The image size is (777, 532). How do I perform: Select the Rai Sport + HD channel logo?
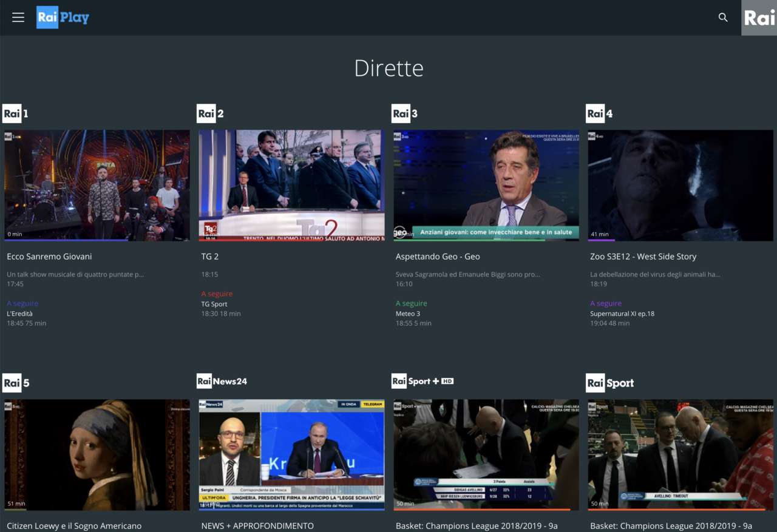point(422,381)
